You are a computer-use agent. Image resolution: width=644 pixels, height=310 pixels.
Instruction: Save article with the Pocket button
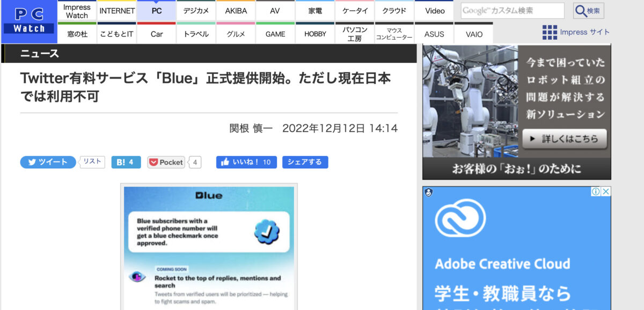(166, 162)
